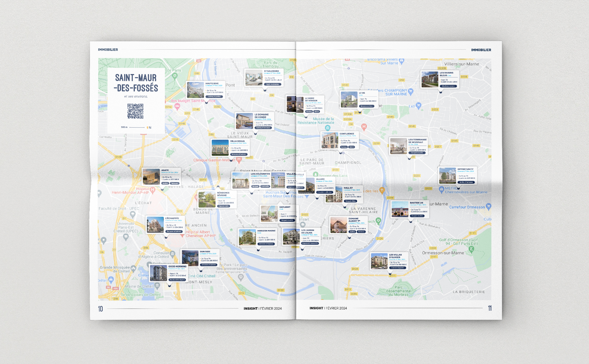
Task: Select the LES JARDIN DE L'ALMA card title
Action: 308,231
